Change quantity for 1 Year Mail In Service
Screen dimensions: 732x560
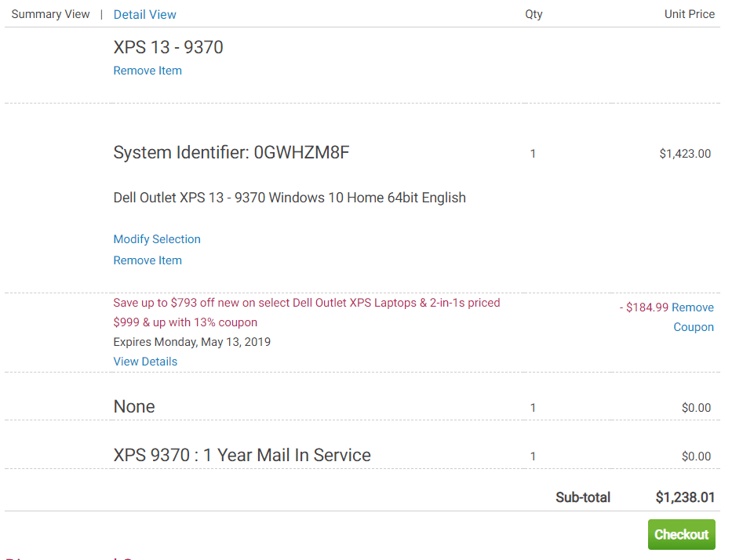point(533,456)
